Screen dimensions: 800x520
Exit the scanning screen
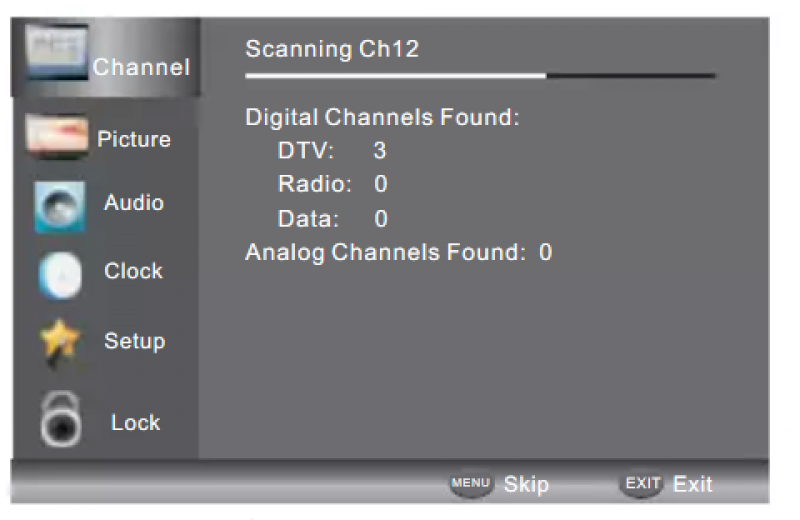pos(692,484)
